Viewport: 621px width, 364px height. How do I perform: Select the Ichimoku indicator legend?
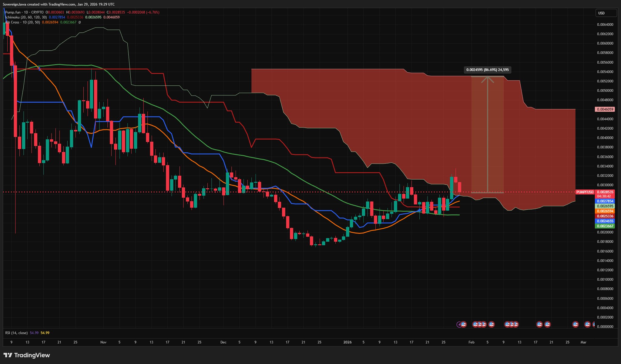click(26, 17)
